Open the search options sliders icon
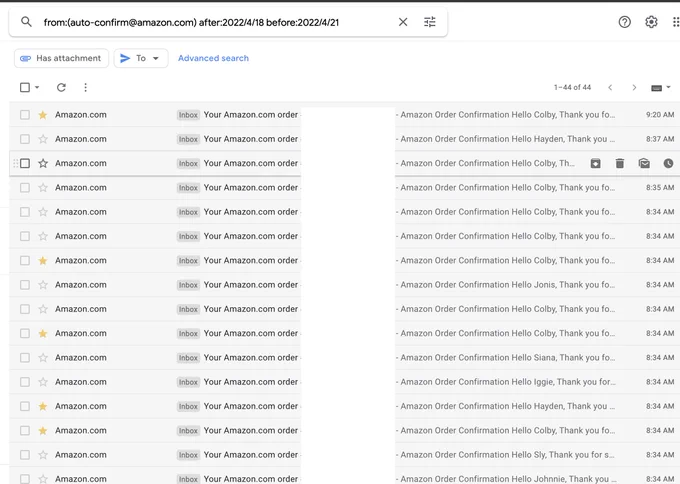Image resolution: width=680 pixels, height=484 pixels. coord(429,22)
